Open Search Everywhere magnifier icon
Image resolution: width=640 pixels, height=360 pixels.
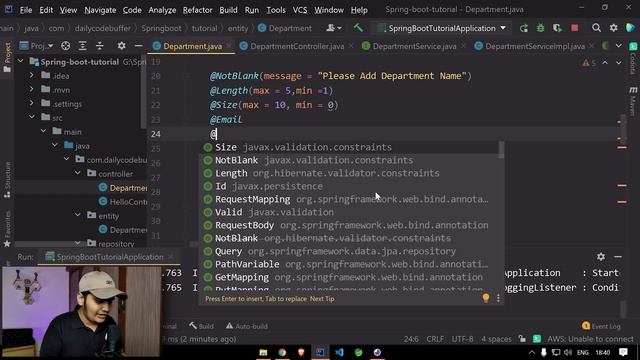(596, 28)
